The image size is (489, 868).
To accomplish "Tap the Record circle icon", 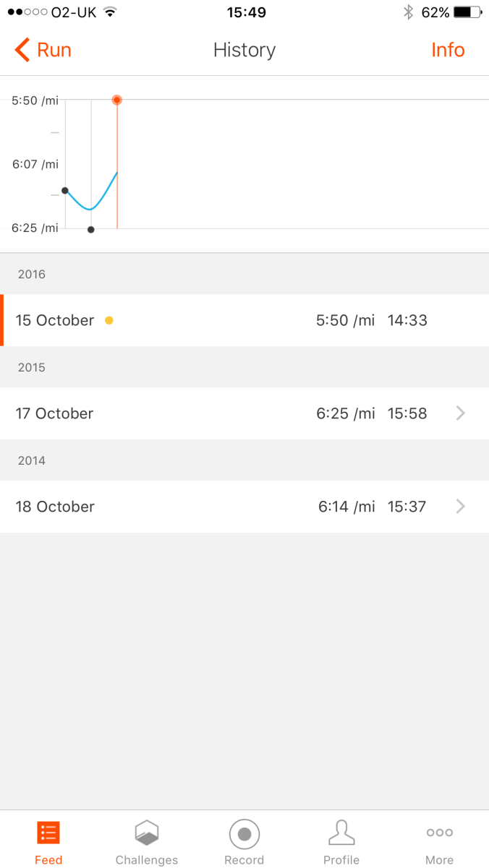I will (x=244, y=833).
